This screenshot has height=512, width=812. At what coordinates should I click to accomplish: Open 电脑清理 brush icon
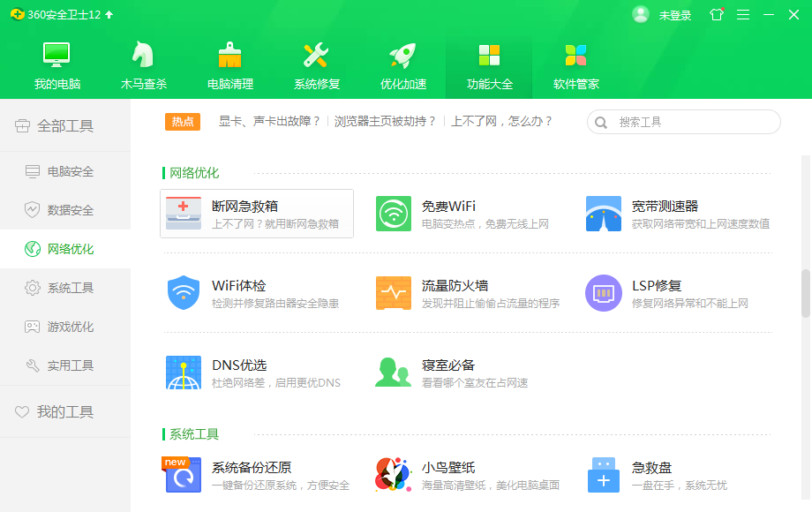point(229,55)
